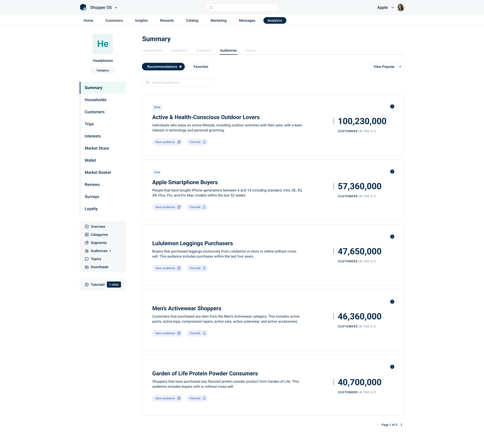This screenshot has width=484, height=448.
Task: Go to previous page arrow
Action: coord(378,425)
